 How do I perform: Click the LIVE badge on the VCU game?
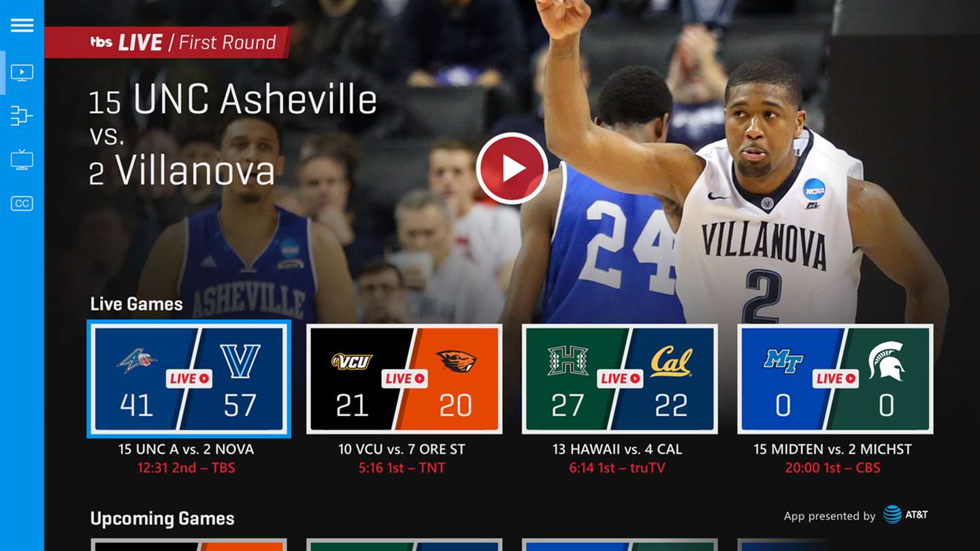point(404,378)
